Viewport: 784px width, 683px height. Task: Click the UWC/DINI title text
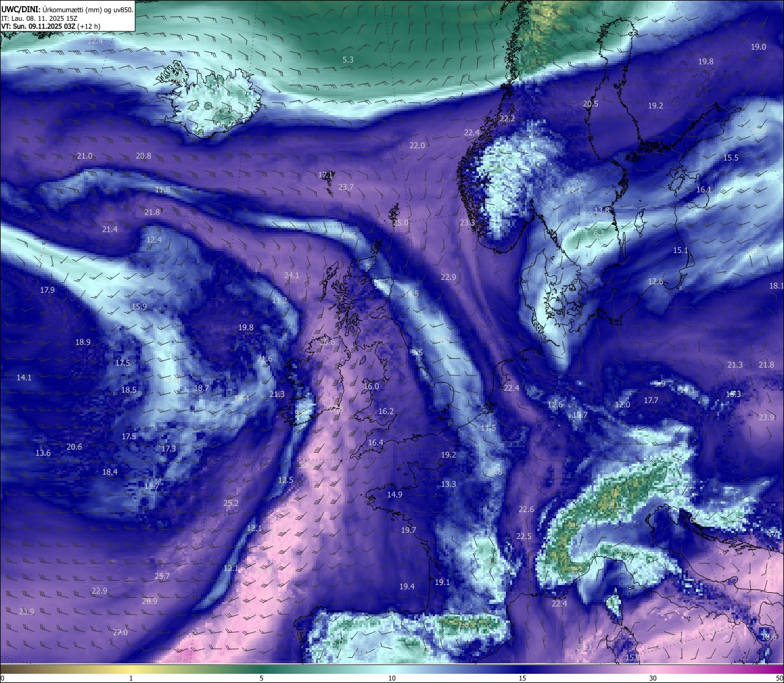pyautogui.click(x=67, y=9)
